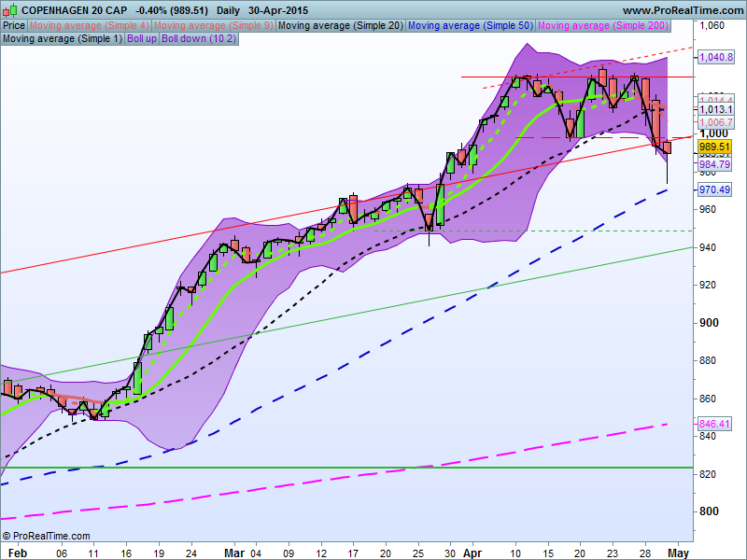Viewport: 747px width, 560px height.
Task: Click Moving average (Simple 20) label
Action: coord(341,26)
